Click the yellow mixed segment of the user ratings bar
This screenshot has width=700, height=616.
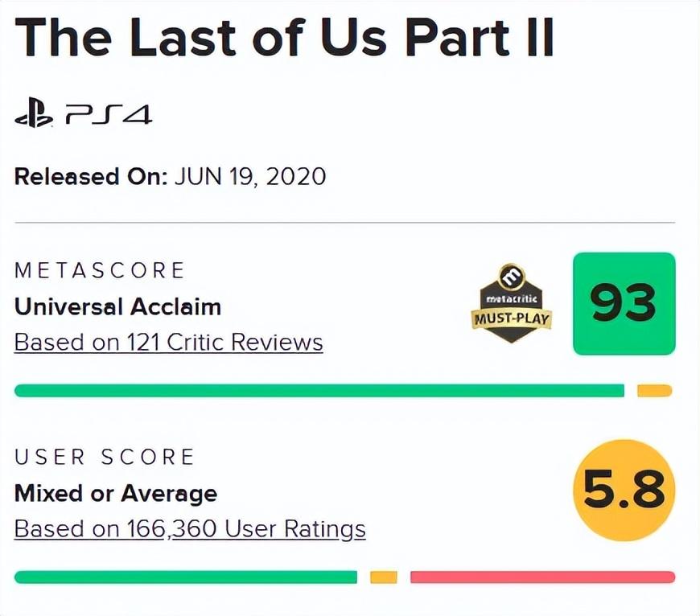tap(384, 577)
